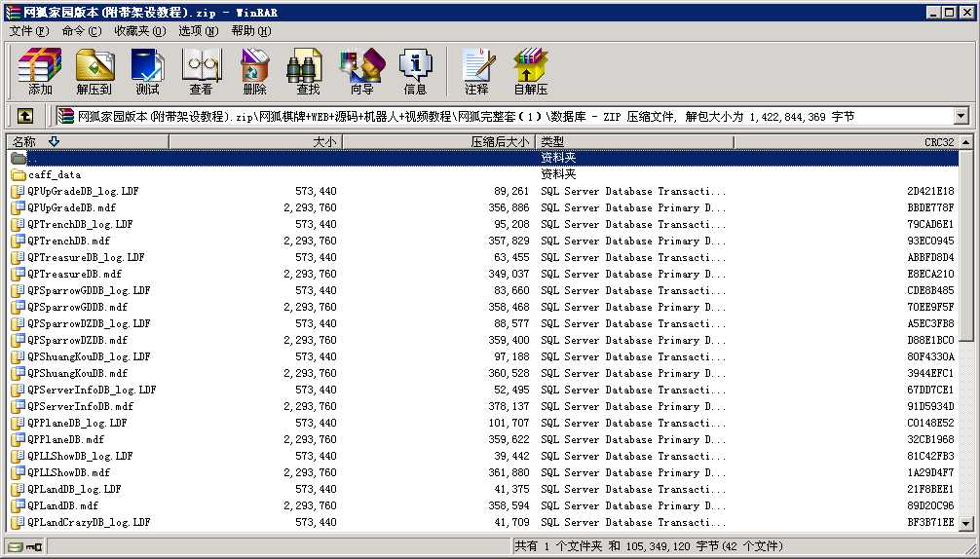980x559 pixels.
Task: Open the Options (选项) menu
Action: click(x=198, y=31)
